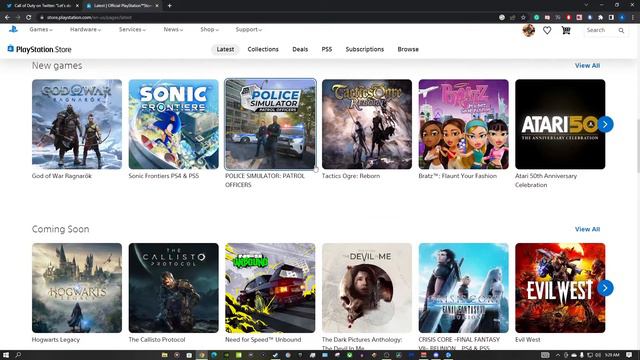The height and width of the screenshot is (360, 640).
Task: Open the Chrome three-dot menu
Action: [x=633, y=18]
